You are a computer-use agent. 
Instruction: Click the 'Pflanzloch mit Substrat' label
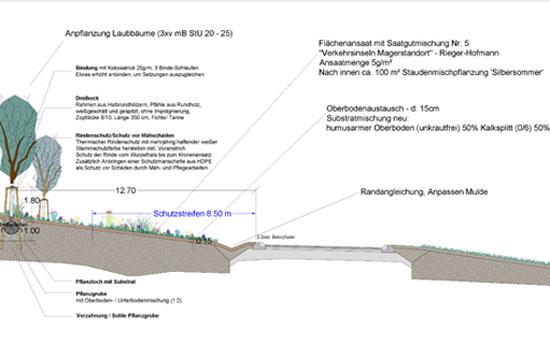coord(106,282)
